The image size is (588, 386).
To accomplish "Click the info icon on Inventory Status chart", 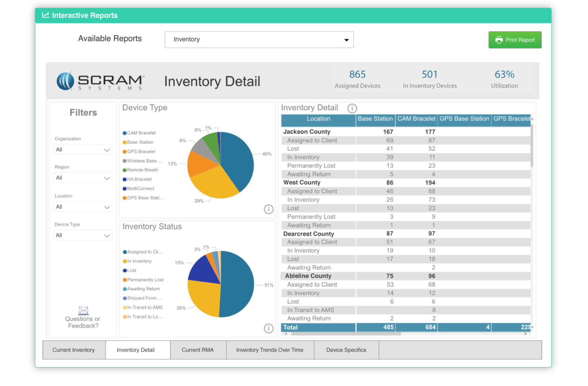I will click(269, 328).
